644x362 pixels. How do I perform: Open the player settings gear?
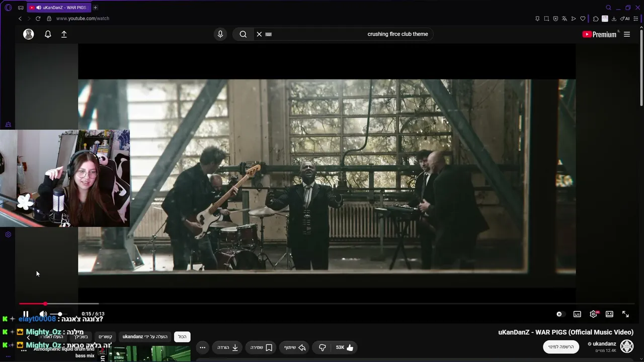click(594, 314)
